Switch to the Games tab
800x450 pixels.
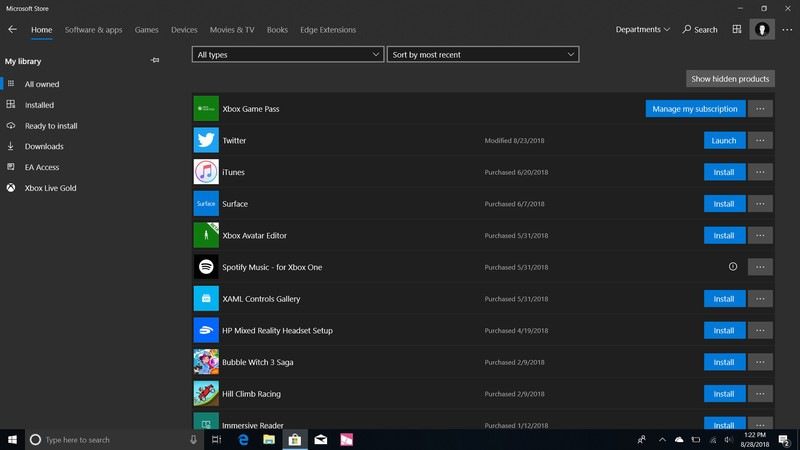pyautogui.click(x=146, y=30)
